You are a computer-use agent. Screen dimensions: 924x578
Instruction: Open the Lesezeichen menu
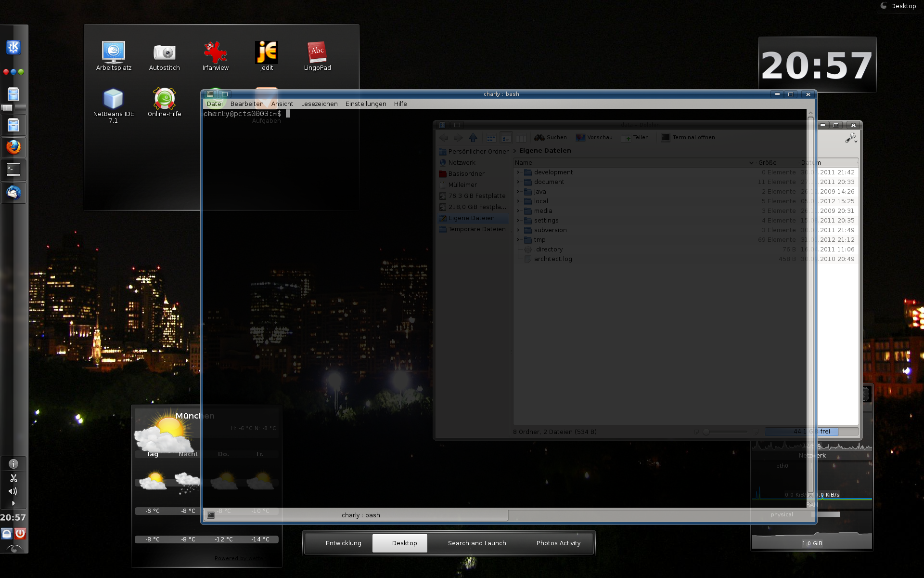319,104
